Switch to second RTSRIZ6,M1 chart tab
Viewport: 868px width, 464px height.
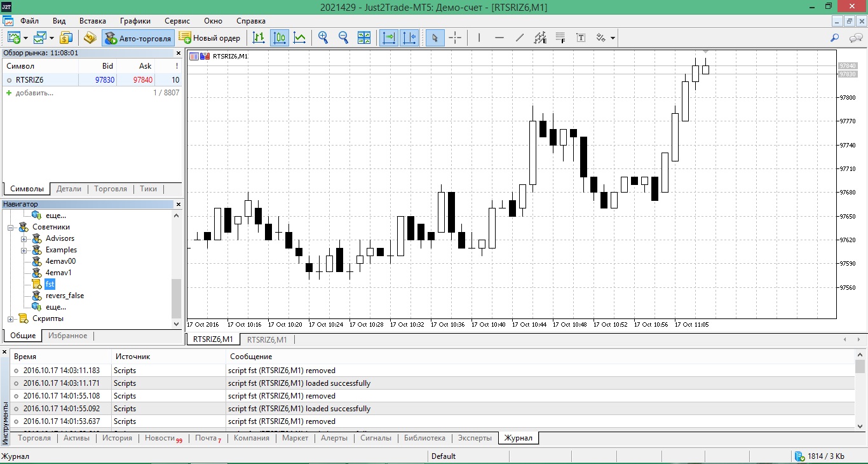click(x=267, y=339)
